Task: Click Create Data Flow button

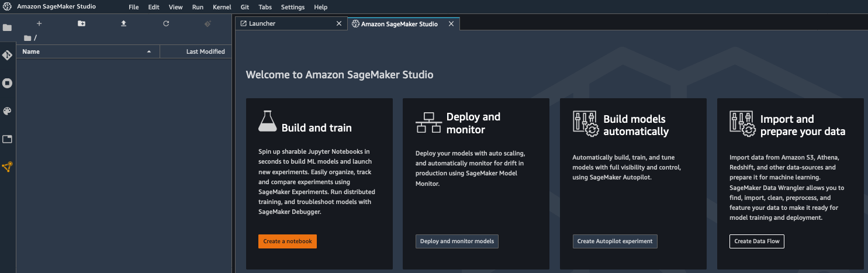Action: point(757,241)
